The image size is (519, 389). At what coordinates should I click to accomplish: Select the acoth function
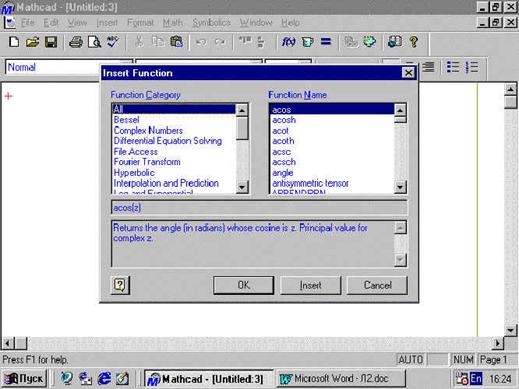pyautogui.click(x=332, y=141)
